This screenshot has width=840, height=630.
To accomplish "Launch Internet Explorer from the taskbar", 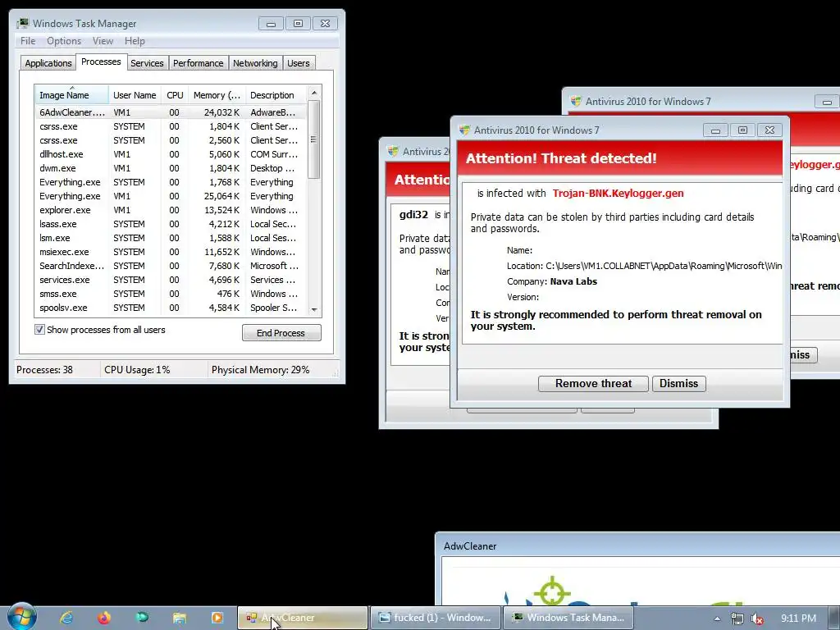I will 66,618.
